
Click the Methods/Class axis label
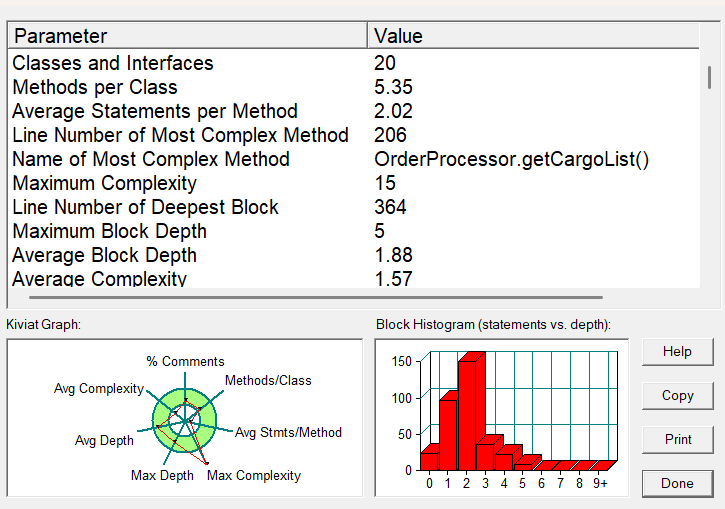(268, 380)
